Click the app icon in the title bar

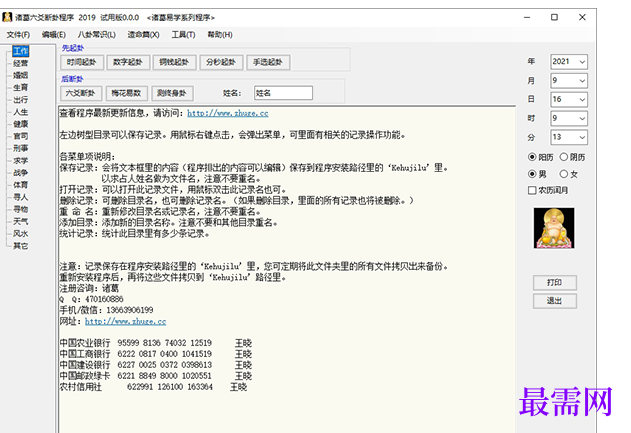(7, 17)
